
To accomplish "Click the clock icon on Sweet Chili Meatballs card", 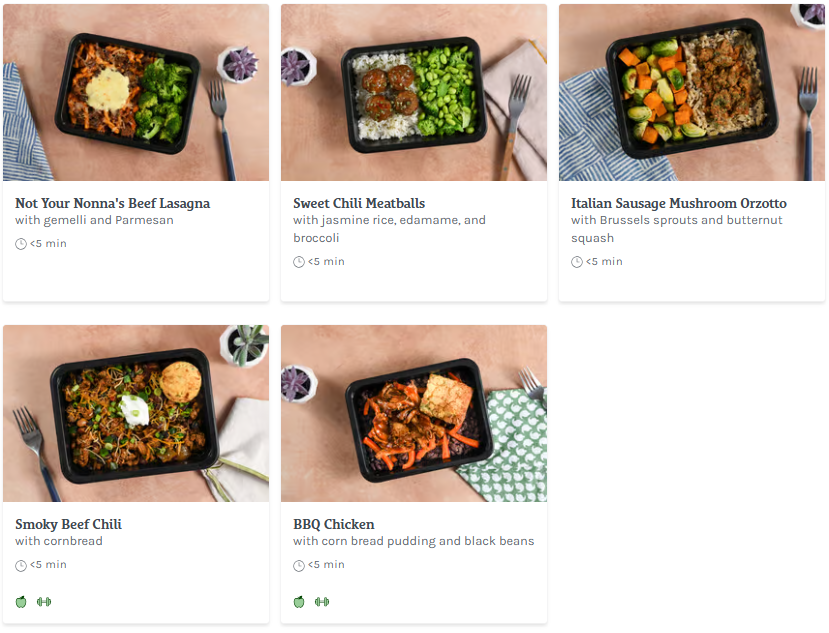I will pos(299,262).
